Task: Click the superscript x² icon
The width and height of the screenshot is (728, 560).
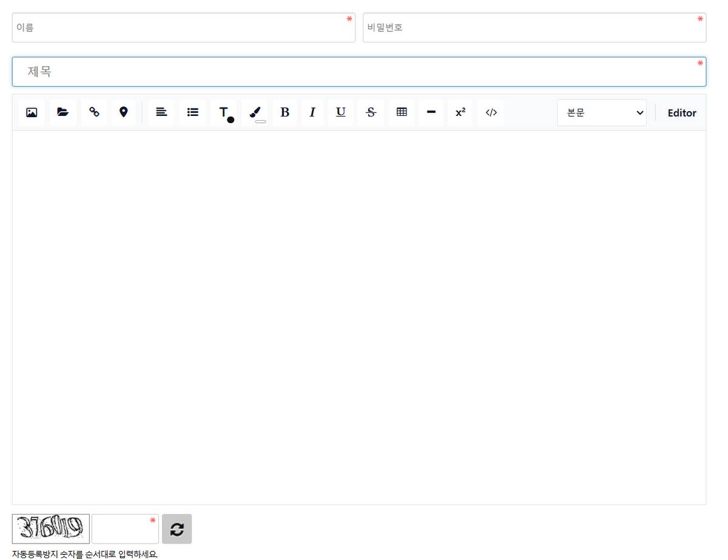Action: [460, 112]
